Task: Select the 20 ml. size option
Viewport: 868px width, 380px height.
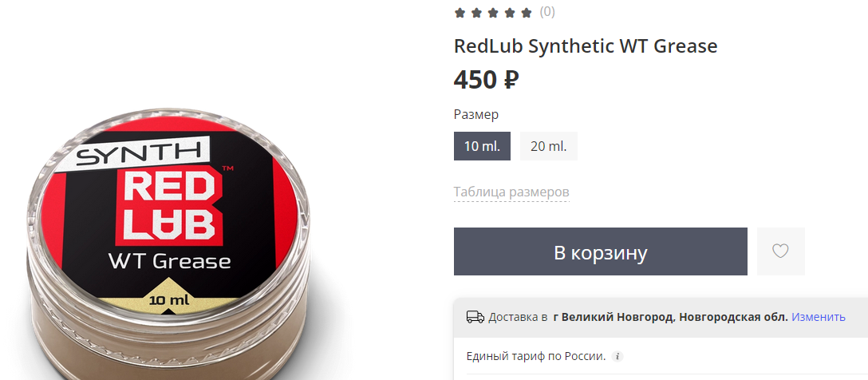Action: 549,146
